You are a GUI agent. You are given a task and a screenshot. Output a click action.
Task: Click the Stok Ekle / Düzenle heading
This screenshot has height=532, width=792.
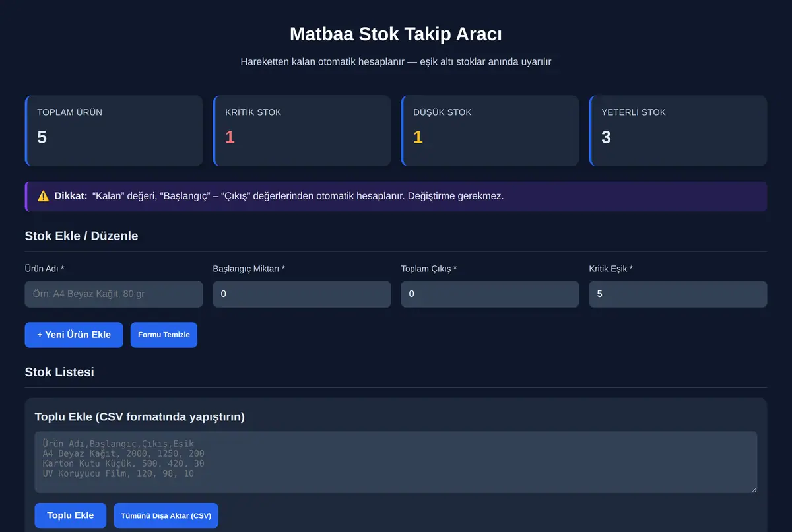tap(81, 236)
